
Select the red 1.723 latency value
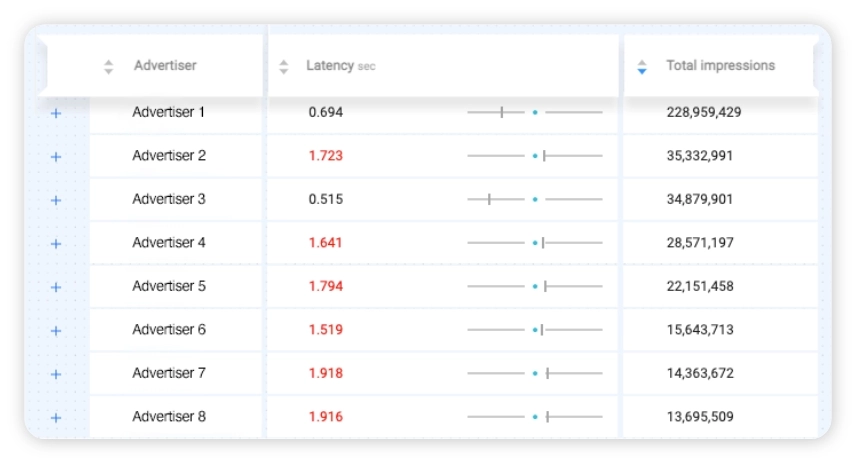pos(326,155)
